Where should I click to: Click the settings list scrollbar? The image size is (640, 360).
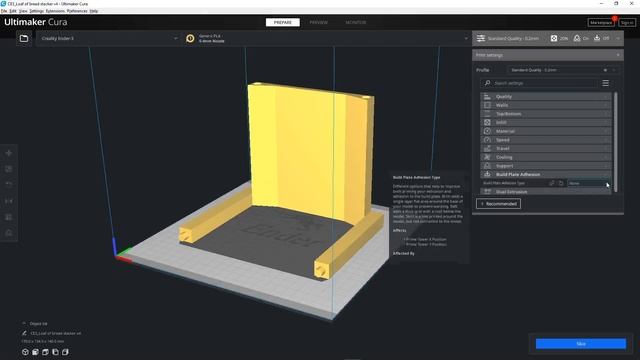[615, 142]
